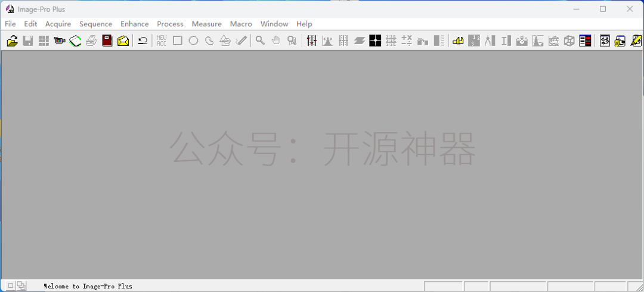644x292 pixels.
Task: Click the black square with white star icon
Action: click(375, 41)
